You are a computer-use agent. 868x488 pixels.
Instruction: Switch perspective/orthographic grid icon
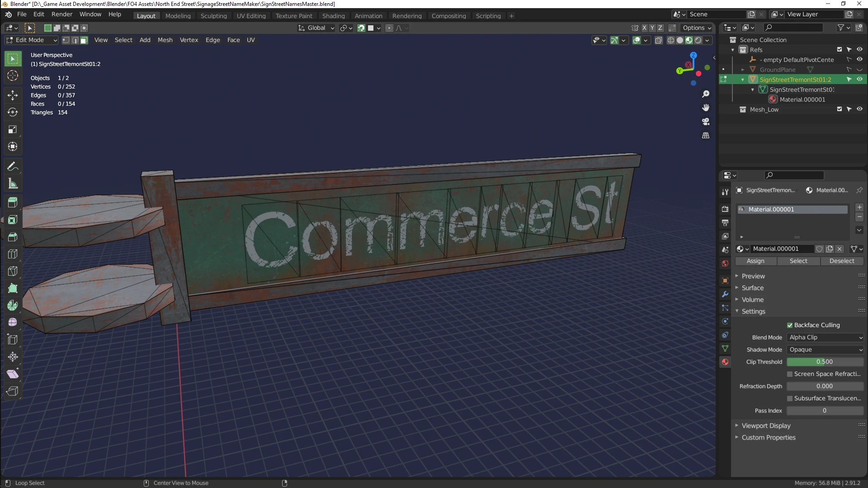(x=706, y=135)
